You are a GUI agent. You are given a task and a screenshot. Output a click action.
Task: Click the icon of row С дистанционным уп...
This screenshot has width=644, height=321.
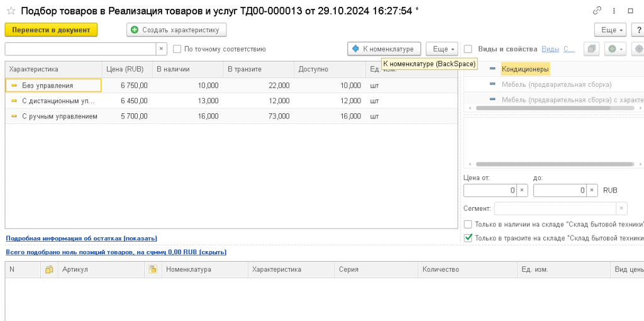[14, 101]
